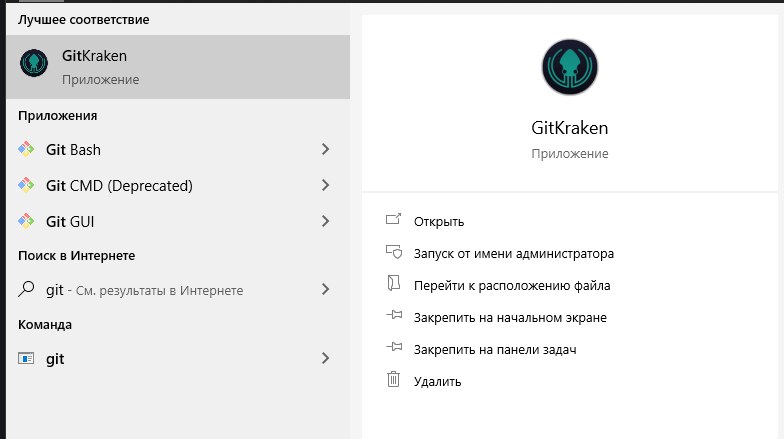784x439 pixels.
Task: Click the Команда section heading
Action: (x=45, y=324)
